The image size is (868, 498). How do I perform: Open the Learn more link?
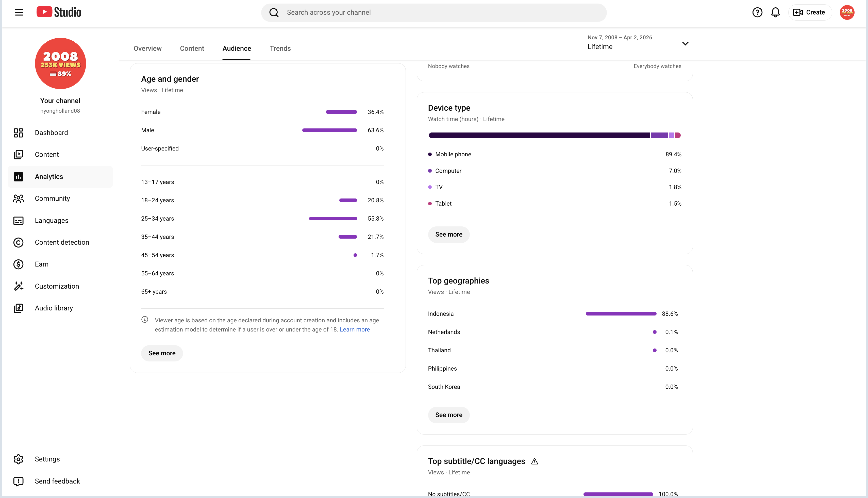pos(355,329)
